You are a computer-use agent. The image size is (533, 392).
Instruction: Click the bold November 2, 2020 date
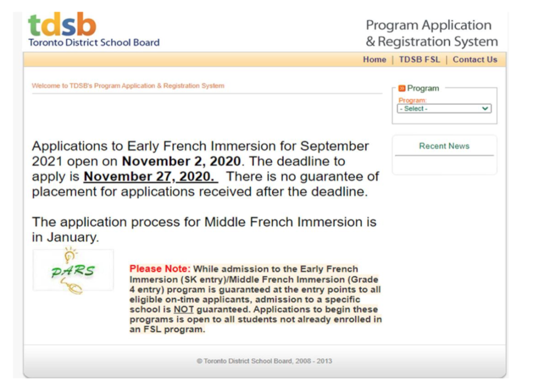pos(181,161)
